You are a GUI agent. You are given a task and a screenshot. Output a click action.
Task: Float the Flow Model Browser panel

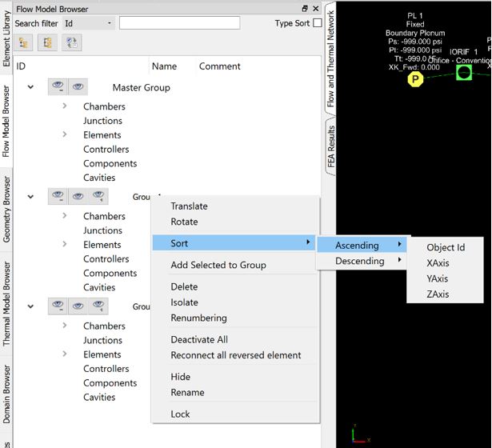305,9
